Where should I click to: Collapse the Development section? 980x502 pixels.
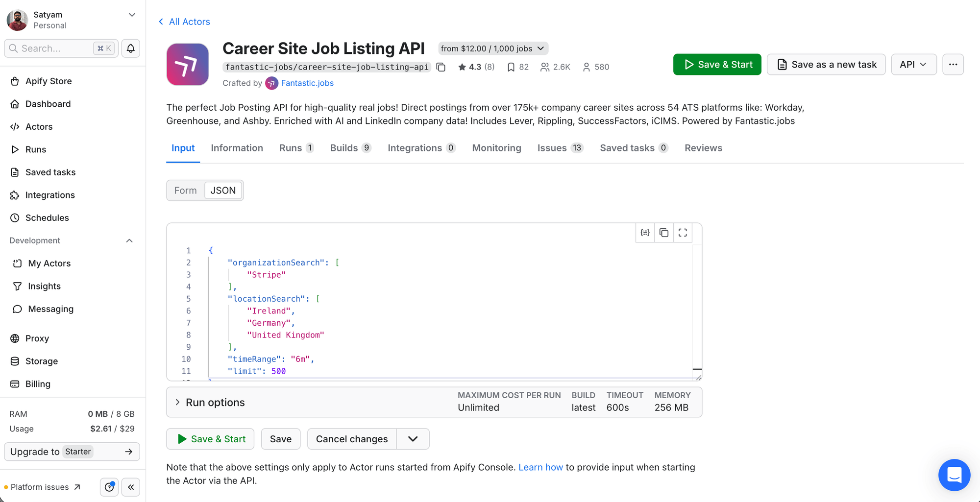(x=129, y=241)
